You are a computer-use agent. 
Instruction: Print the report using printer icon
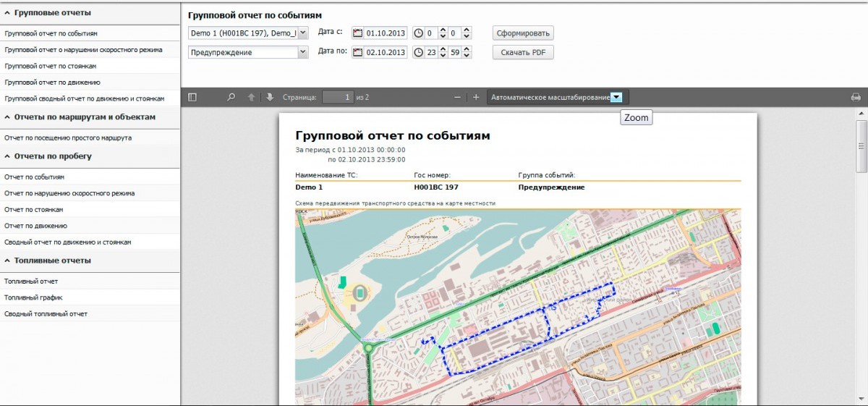[x=856, y=97]
